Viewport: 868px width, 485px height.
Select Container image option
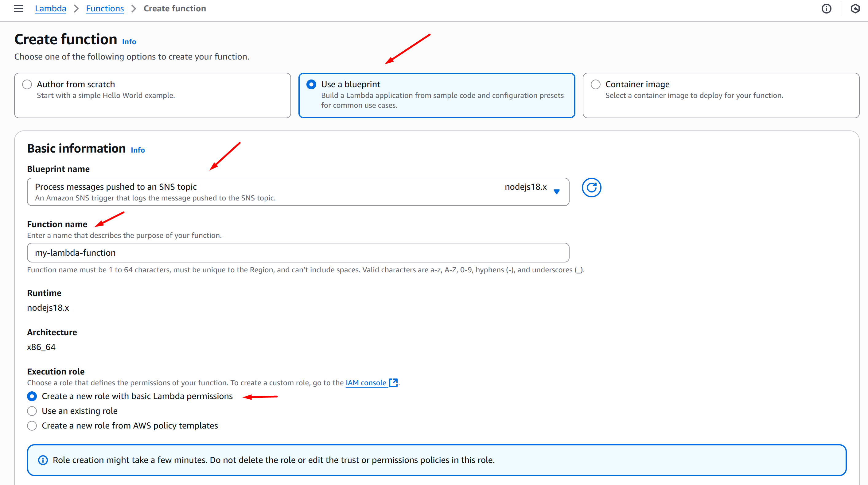(595, 84)
